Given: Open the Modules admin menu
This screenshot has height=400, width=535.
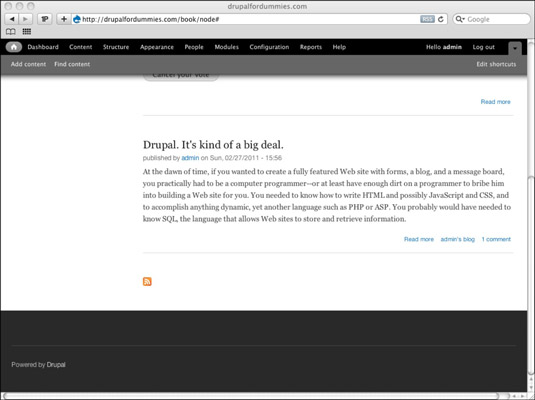Looking at the screenshot, I should pyautogui.click(x=227, y=47).
